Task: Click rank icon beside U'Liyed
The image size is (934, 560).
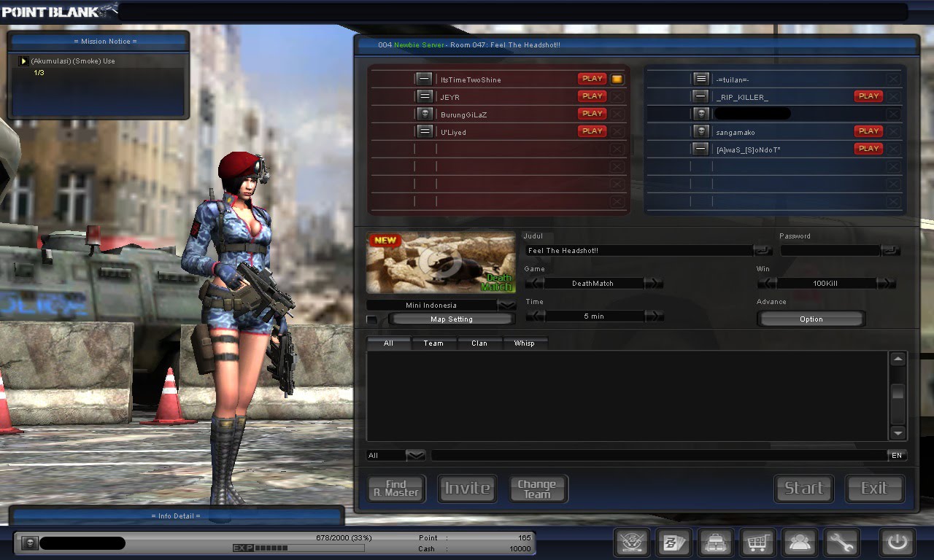Action: (425, 131)
